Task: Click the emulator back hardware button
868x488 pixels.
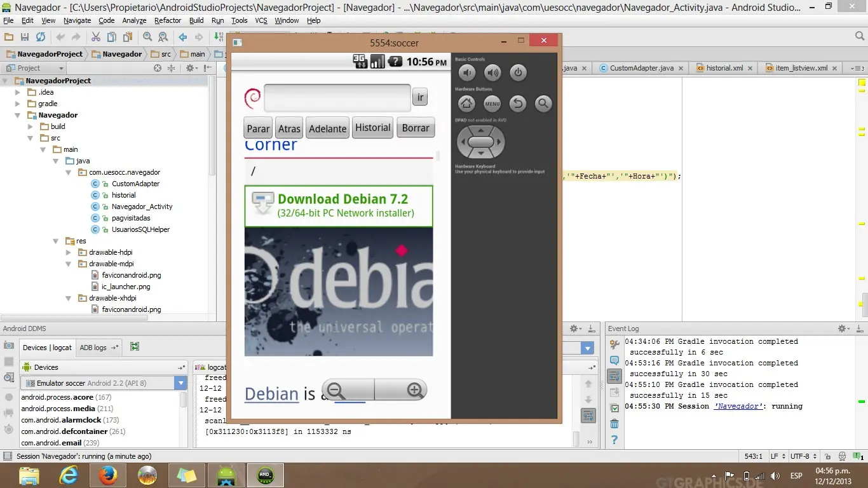Action: tap(518, 104)
